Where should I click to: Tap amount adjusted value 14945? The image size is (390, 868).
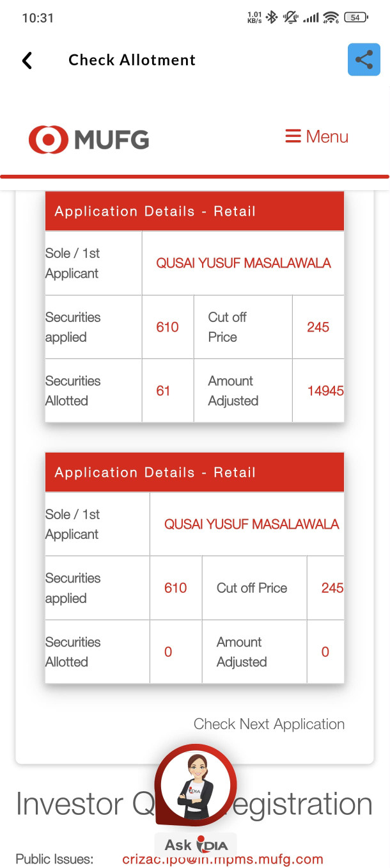pyautogui.click(x=325, y=390)
